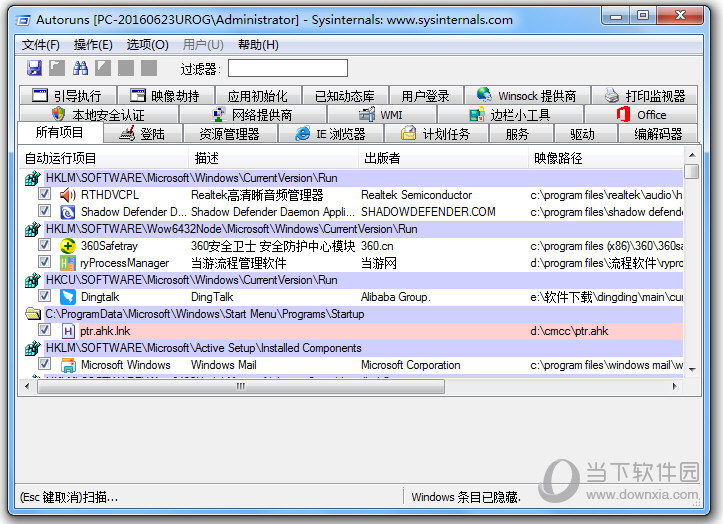Open the 网络提供商 tab
This screenshot has height=524, width=723.
pos(253,114)
